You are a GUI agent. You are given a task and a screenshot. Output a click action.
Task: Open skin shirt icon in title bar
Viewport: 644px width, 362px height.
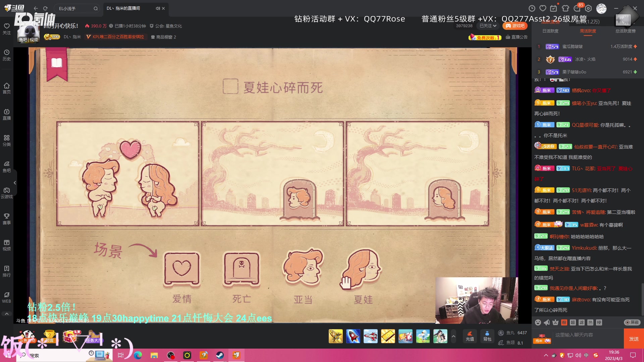(566, 8)
